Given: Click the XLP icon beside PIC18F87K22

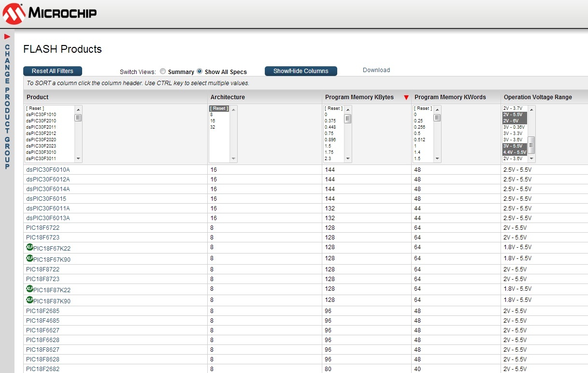Looking at the screenshot, I should 29,289.
